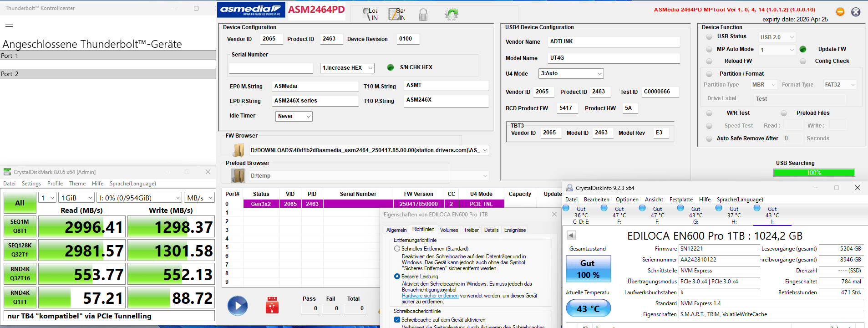The height and width of the screenshot is (328, 868).
Task: Run the RND4K Q1T1 test
Action: point(20,297)
